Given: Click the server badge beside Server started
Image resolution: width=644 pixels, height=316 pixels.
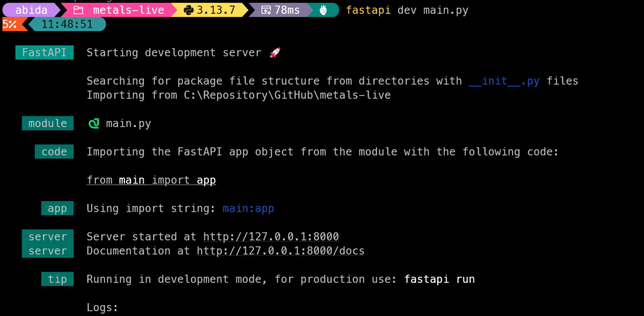Looking at the screenshot, I should coord(48,237).
